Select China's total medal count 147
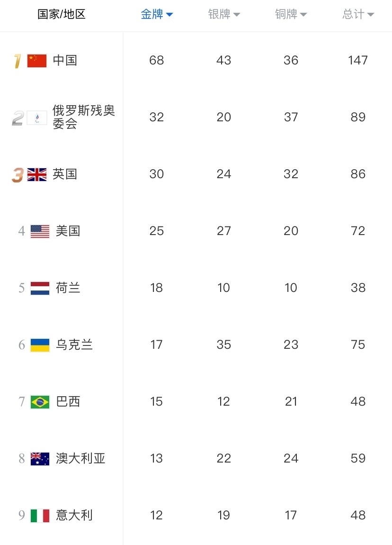 point(358,60)
